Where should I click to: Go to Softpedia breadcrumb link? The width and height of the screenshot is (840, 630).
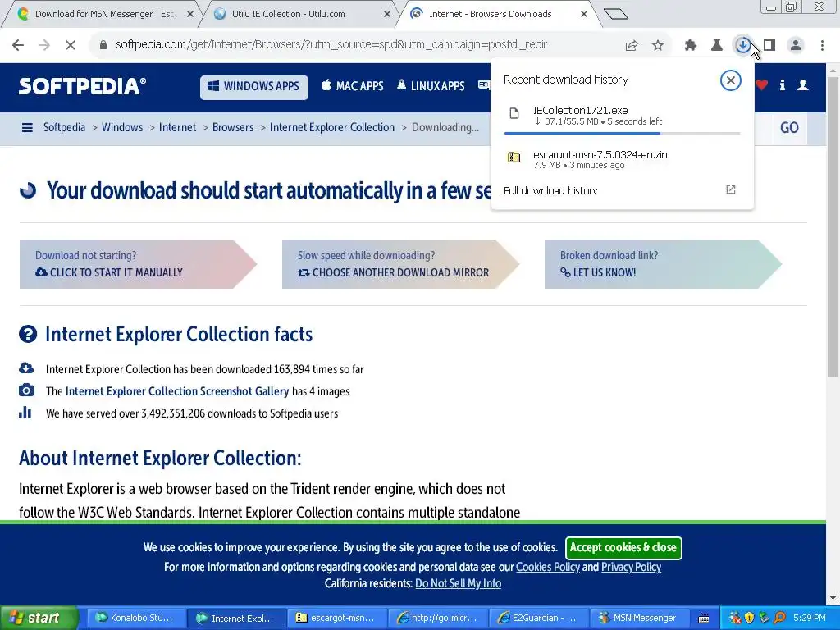coord(64,127)
